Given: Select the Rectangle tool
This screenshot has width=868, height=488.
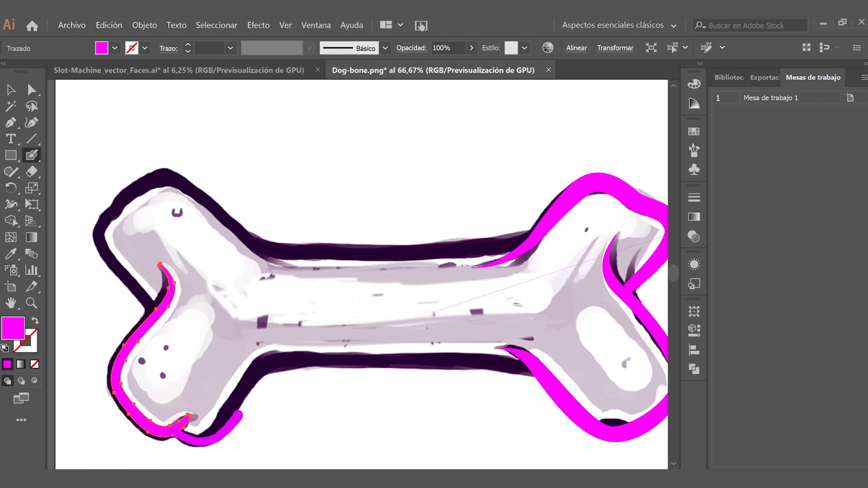Looking at the screenshot, I should pos(11,155).
